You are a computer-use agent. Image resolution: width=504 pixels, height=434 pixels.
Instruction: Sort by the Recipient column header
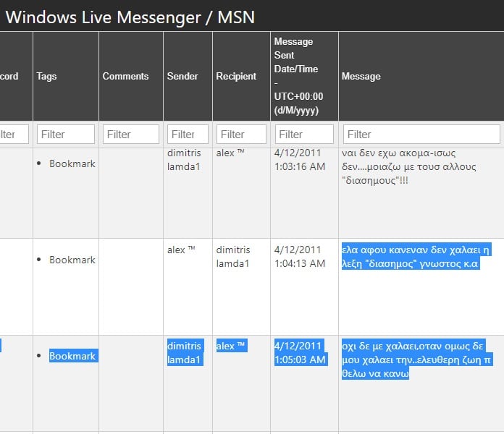[236, 76]
